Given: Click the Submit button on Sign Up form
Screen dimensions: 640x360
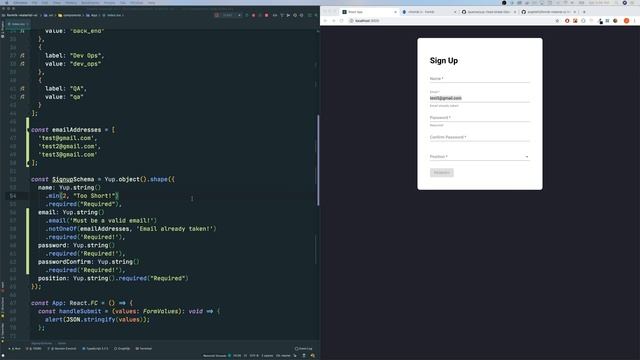Looking at the screenshot, I should click(x=441, y=173).
